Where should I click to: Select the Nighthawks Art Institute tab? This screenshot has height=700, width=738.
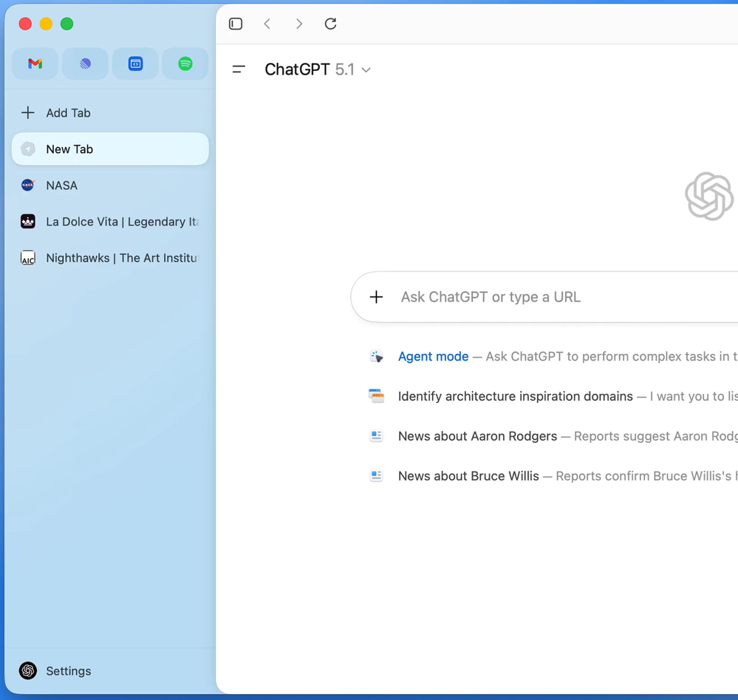(110, 258)
